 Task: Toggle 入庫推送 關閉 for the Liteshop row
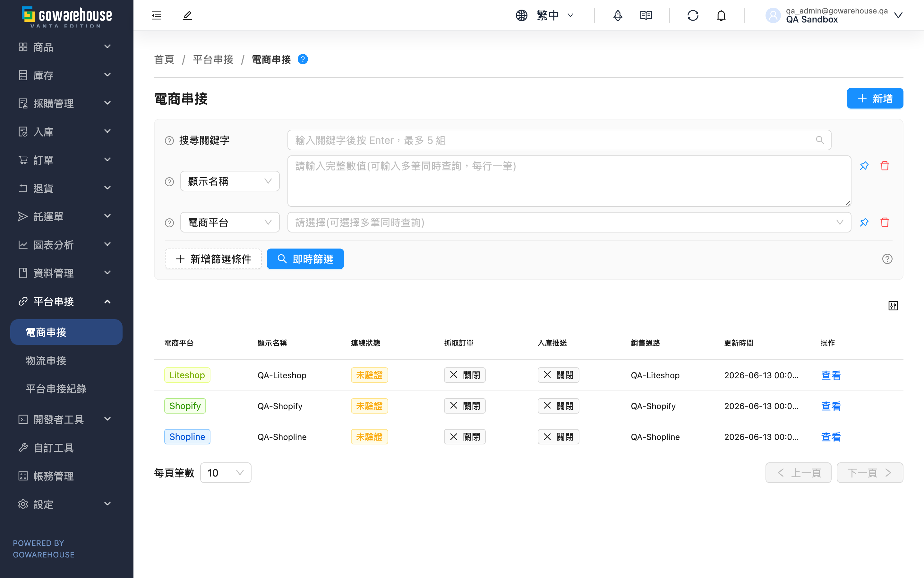pyautogui.click(x=558, y=375)
